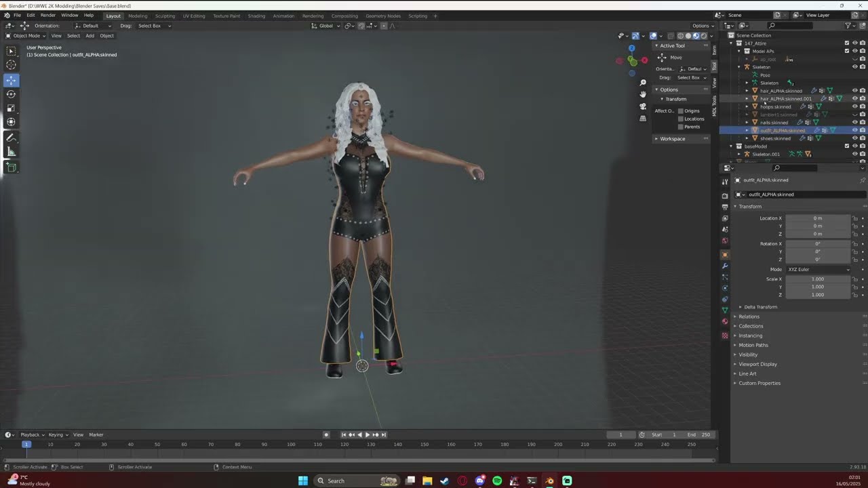The image size is (868, 488).
Task: Enable Affect Only Origins checkbox
Action: (681, 110)
